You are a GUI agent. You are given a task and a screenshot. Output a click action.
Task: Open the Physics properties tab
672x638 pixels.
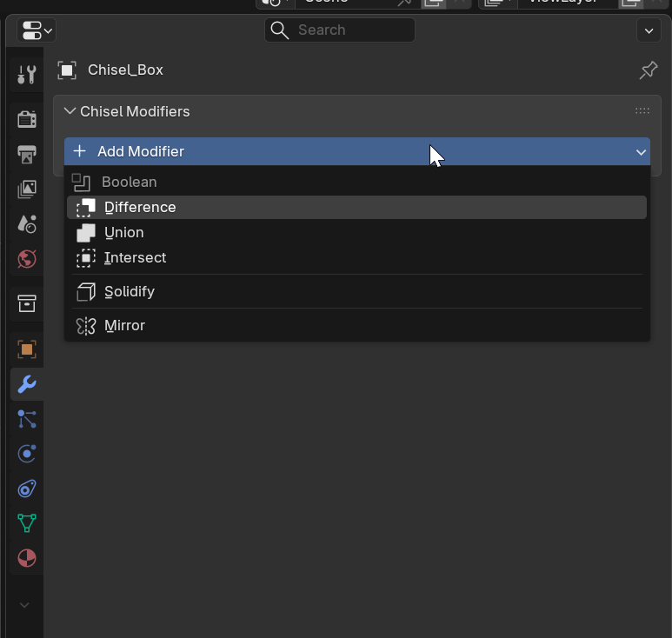click(27, 454)
